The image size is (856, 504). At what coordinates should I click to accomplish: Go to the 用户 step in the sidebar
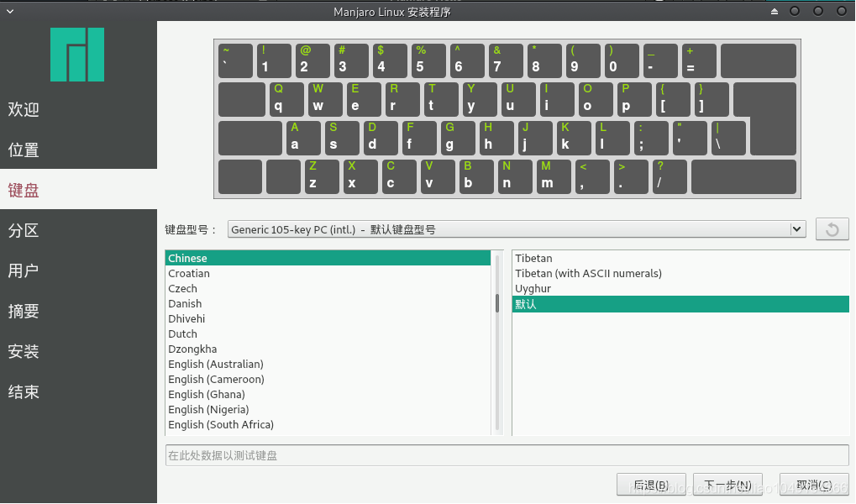[78, 270]
